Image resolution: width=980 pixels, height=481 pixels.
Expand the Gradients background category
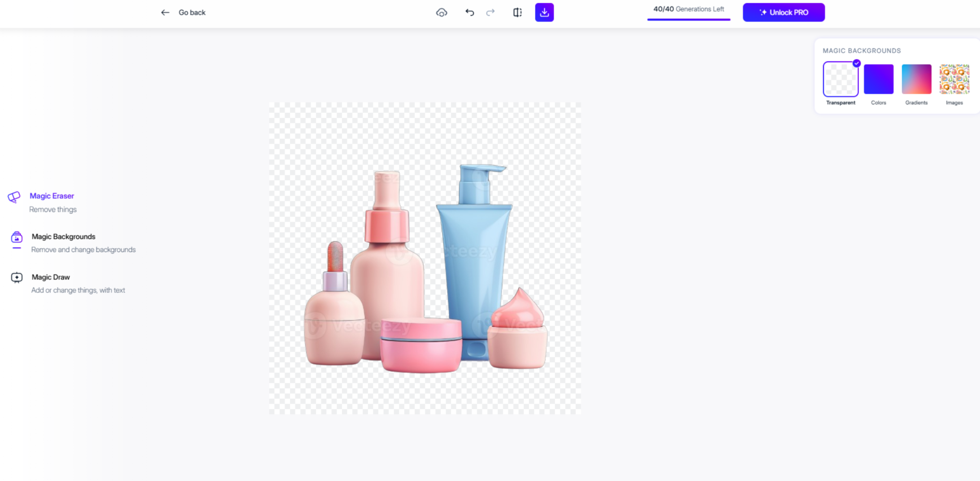916,79
